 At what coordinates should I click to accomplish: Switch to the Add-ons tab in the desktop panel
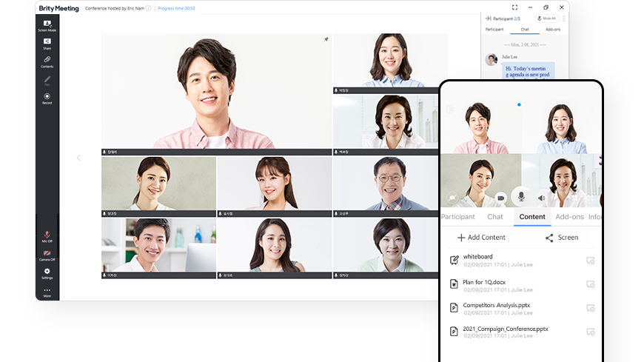[x=553, y=30]
